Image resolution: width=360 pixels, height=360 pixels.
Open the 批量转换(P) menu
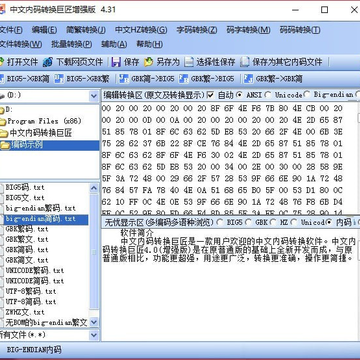point(71,44)
